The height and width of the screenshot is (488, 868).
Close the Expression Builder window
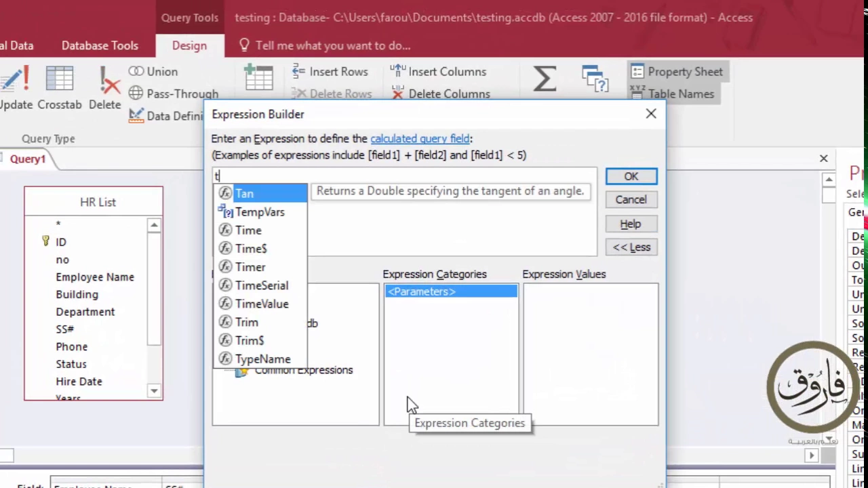tap(651, 114)
